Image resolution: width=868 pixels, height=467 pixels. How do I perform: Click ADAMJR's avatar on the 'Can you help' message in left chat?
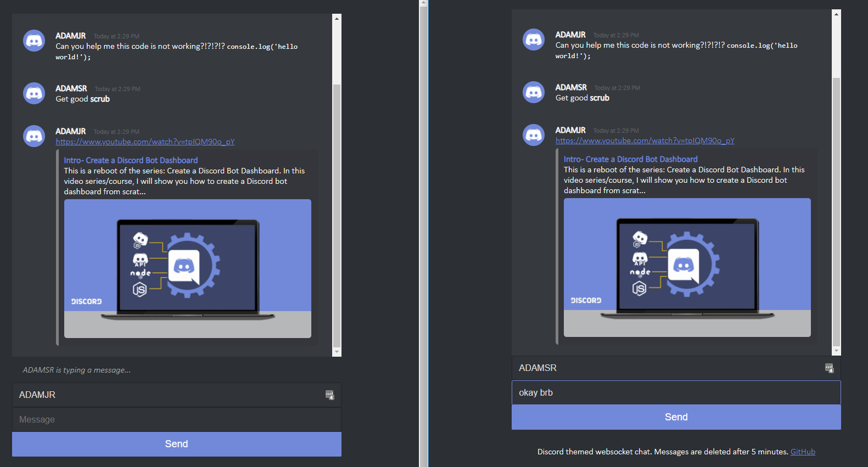coord(34,41)
